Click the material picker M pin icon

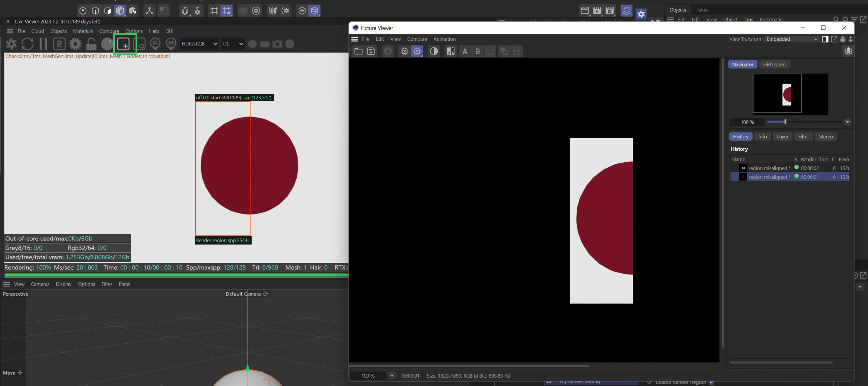coord(171,44)
